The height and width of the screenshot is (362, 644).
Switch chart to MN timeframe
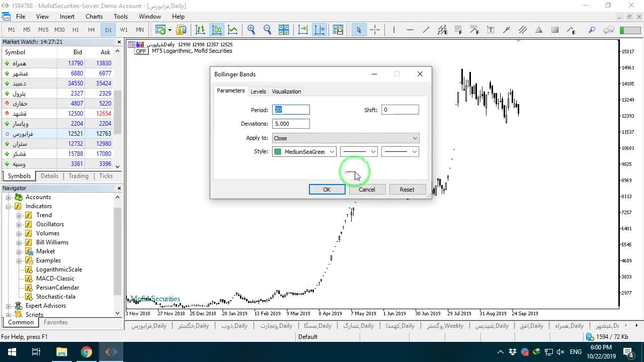140,30
